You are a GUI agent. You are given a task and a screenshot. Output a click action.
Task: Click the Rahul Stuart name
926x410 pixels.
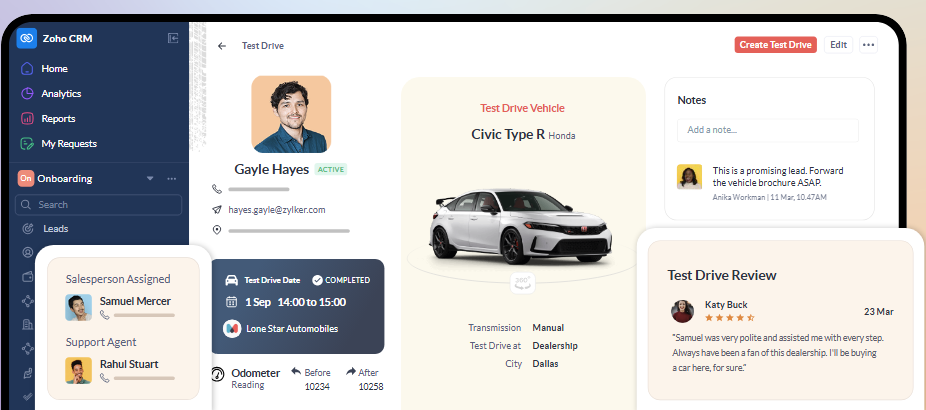(x=129, y=364)
